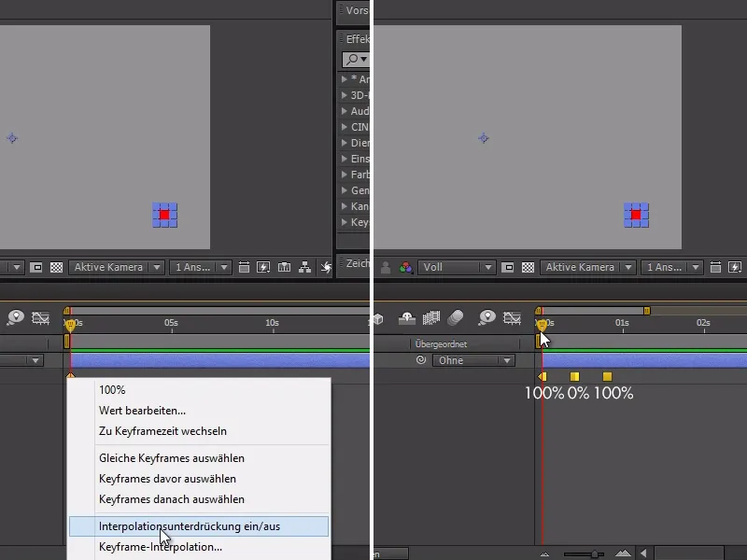Open the composition flowchart in left viewer

tap(304, 267)
